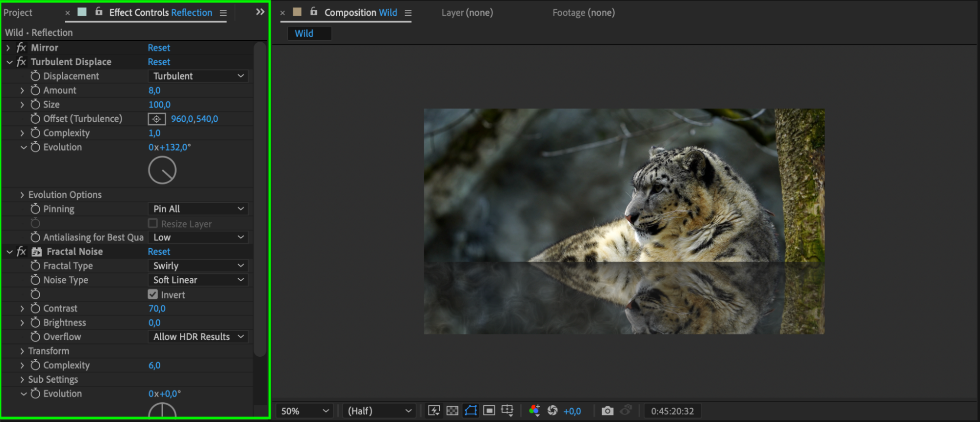Expand the Mirror effect properties

click(8, 48)
